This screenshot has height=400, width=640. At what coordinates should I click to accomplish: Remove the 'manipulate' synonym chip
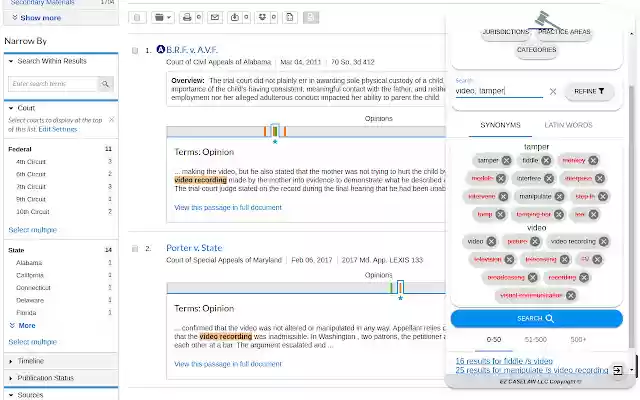pyautogui.click(x=559, y=196)
